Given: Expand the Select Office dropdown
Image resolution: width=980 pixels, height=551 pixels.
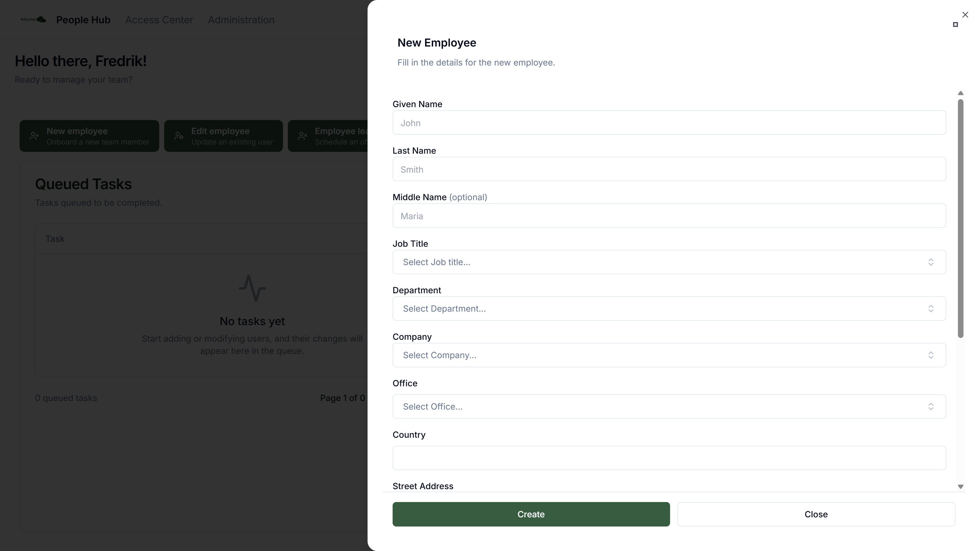Looking at the screenshot, I should pyautogui.click(x=669, y=407).
